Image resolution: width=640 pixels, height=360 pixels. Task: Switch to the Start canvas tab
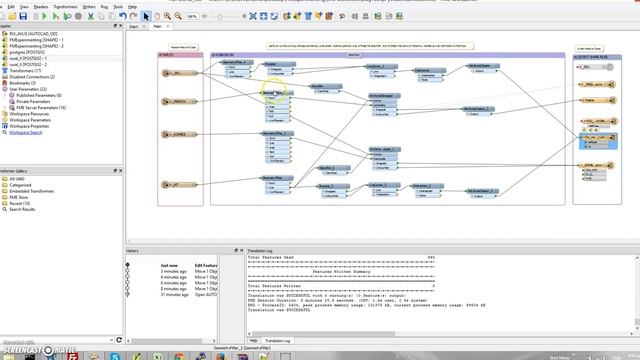pos(133,27)
